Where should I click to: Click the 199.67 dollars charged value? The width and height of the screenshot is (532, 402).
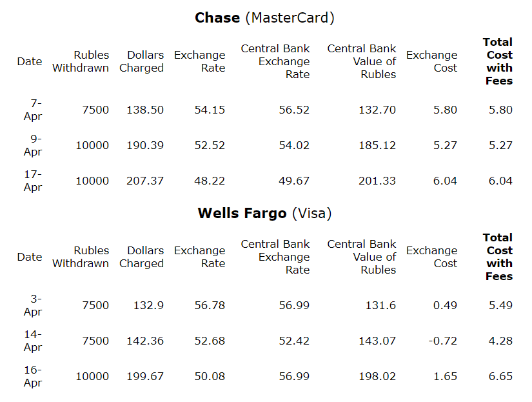[145, 377]
